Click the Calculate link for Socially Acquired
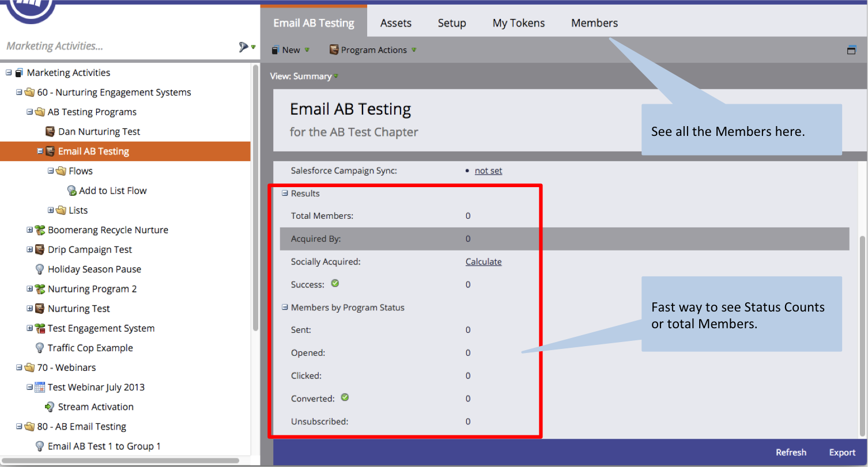The height and width of the screenshot is (467, 868). pyautogui.click(x=483, y=261)
